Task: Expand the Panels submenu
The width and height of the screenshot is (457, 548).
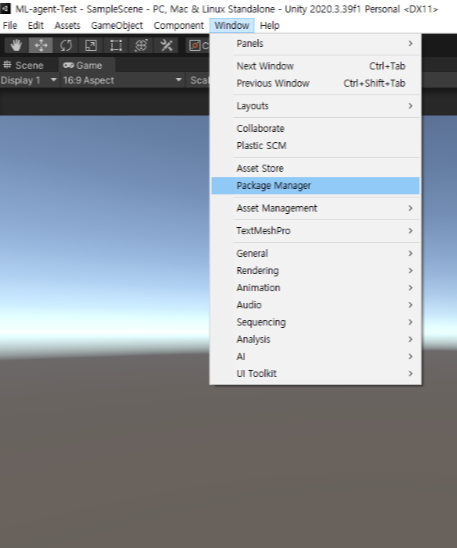Action: (x=315, y=44)
